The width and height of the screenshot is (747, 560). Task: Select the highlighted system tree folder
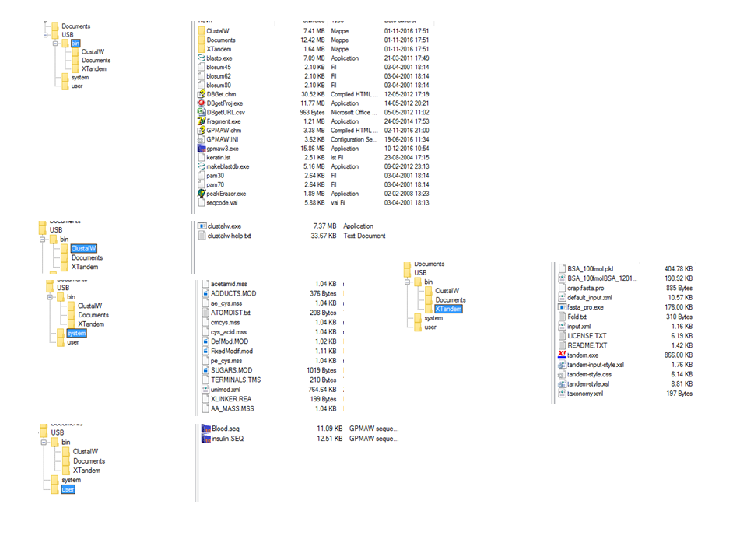pos(76,334)
